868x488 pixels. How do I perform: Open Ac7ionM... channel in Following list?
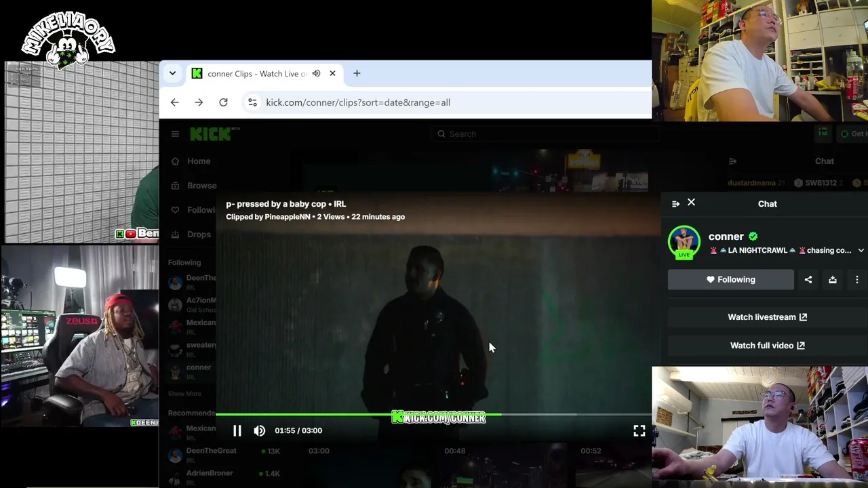click(x=192, y=304)
